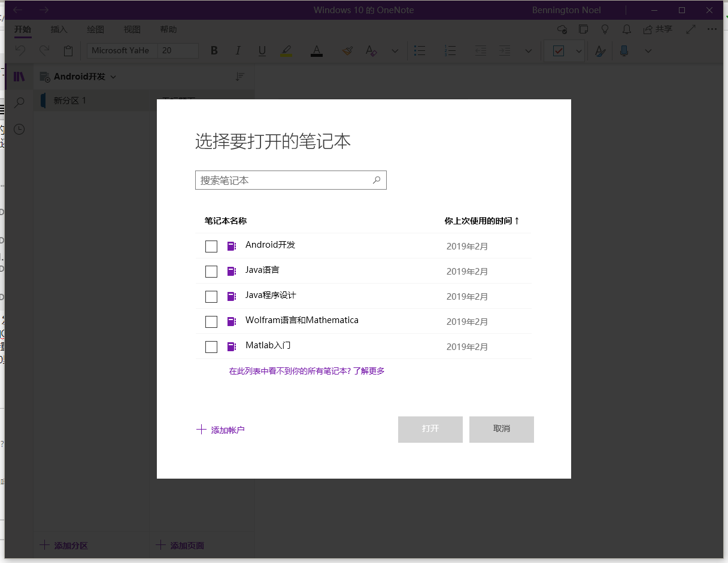Viewport: 728px width, 563px height.
Task: Tick the checkbox for Java程序设计 notebook
Action: tap(211, 297)
